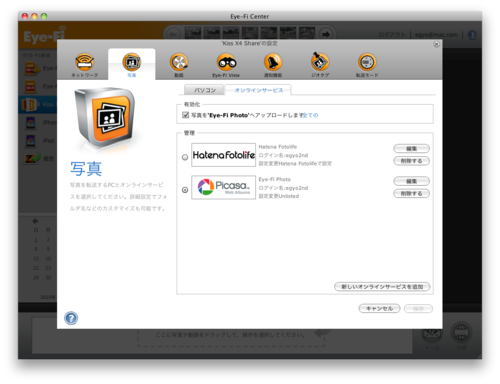Screen dimensions: 500x384
Task: Select day 30 in the calendar
Action: pyautogui.click(x=48, y=277)
